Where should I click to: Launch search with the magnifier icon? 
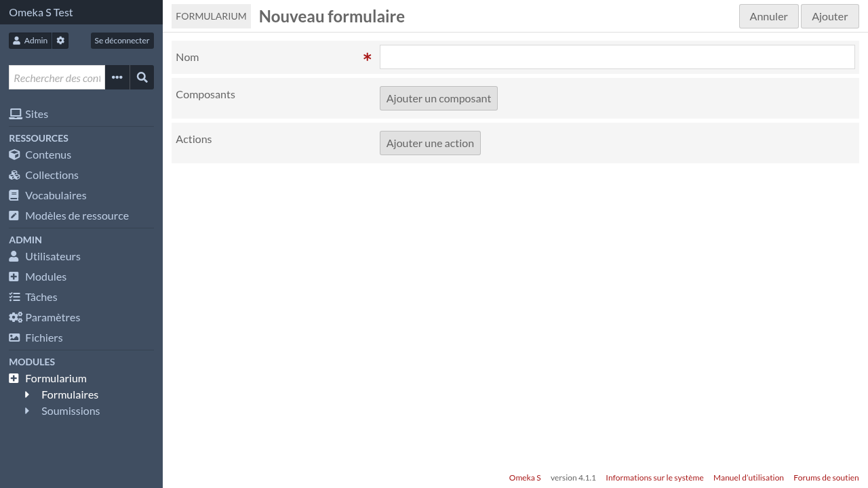point(142,77)
